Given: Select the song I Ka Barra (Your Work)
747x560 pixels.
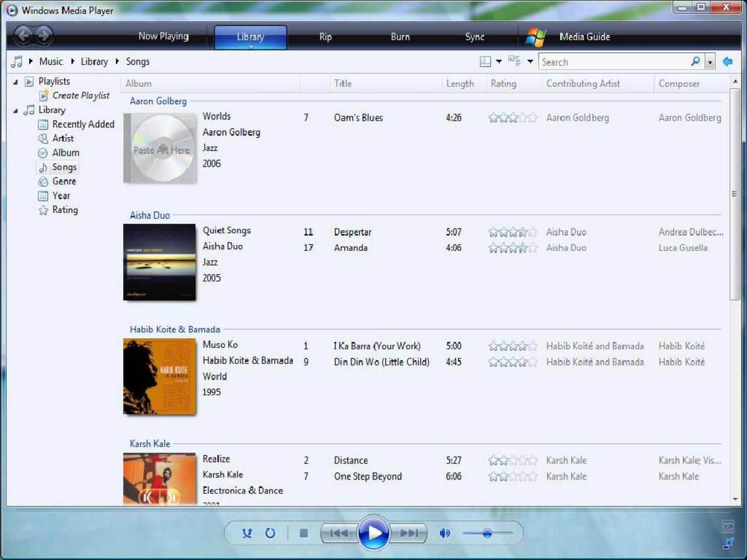Looking at the screenshot, I should pos(377,346).
